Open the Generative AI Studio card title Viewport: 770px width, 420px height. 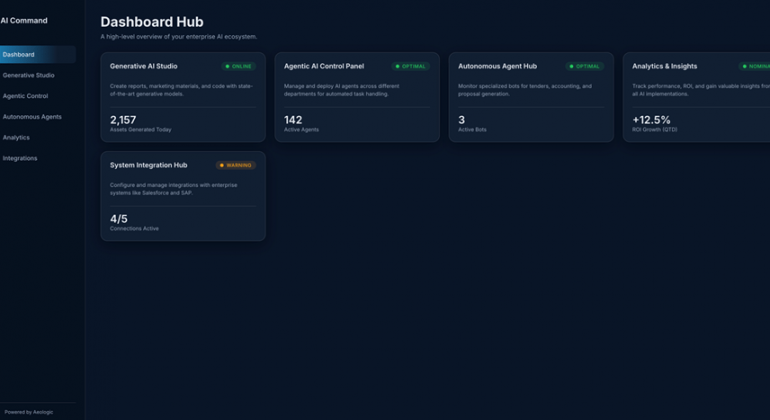click(143, 66)
